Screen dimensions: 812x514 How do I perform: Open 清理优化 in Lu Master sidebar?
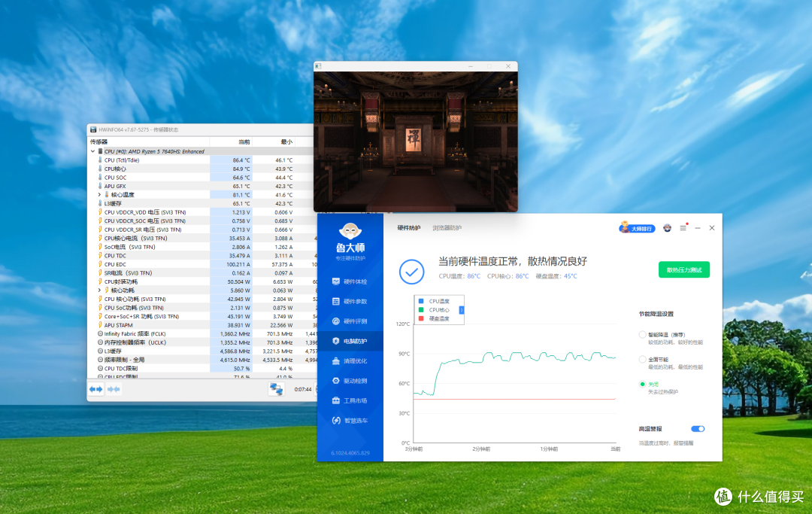(x=350, y=361)
